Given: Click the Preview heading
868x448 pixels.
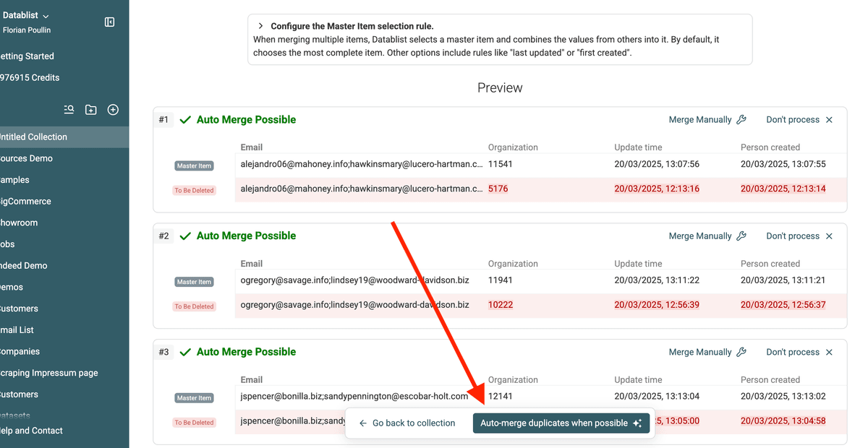Looking at the screenshot, I should (x=500, y=87).
